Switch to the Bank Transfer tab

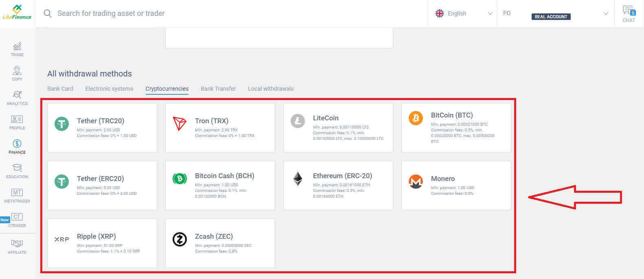(218, 89)
